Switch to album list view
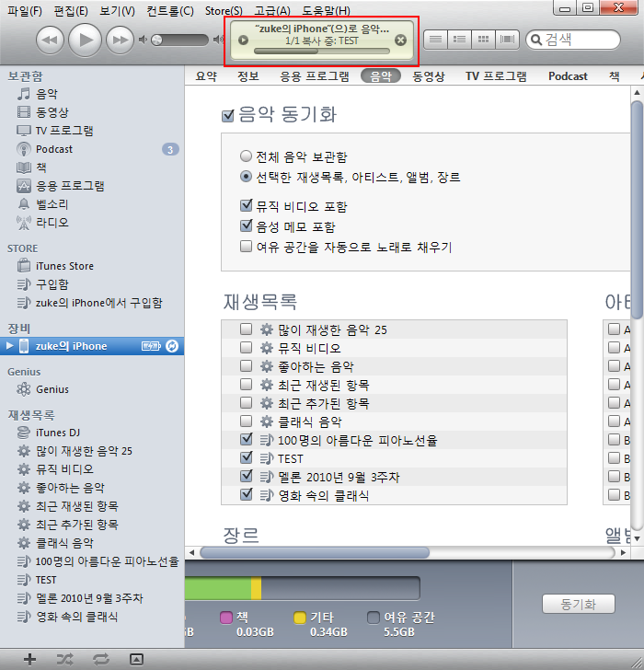644x670 pixels. pyautogui.click(x=459, y=40)
